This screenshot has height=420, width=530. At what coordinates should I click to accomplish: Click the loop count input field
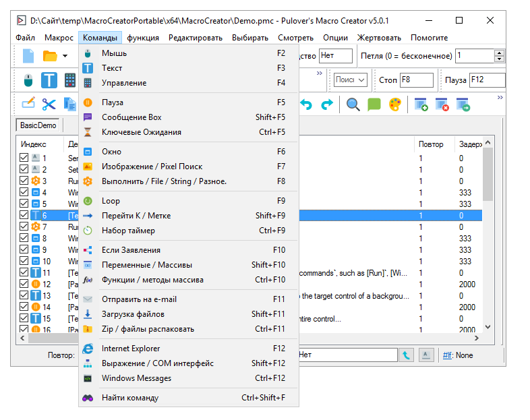pos(475,56)
